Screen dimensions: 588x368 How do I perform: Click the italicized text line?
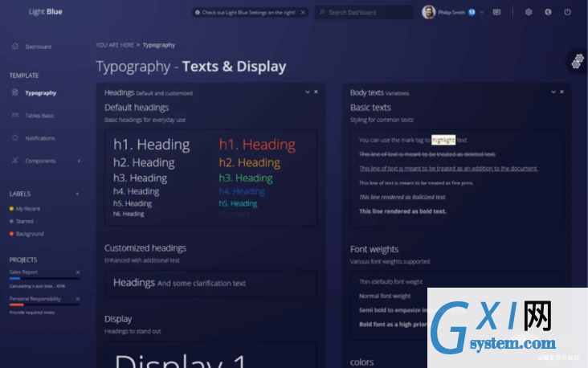(402, 197)
